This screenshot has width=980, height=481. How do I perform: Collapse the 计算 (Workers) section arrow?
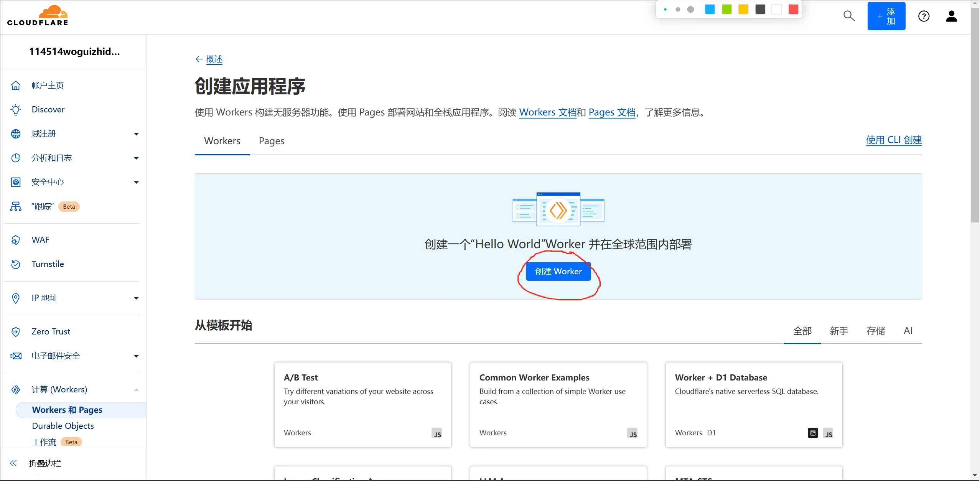pyautogui.click(x=136, y=390)
